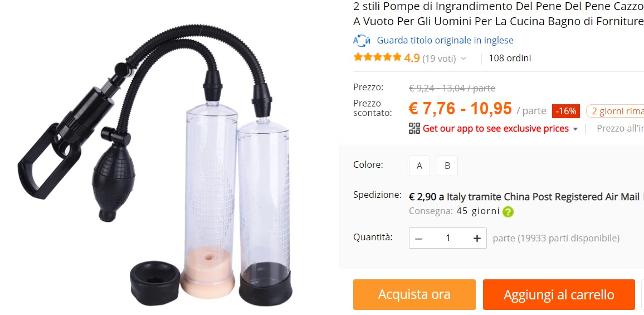Click the green question mark delivery help icon
Screen dimensions: 644x315
(x=508, y=212)
